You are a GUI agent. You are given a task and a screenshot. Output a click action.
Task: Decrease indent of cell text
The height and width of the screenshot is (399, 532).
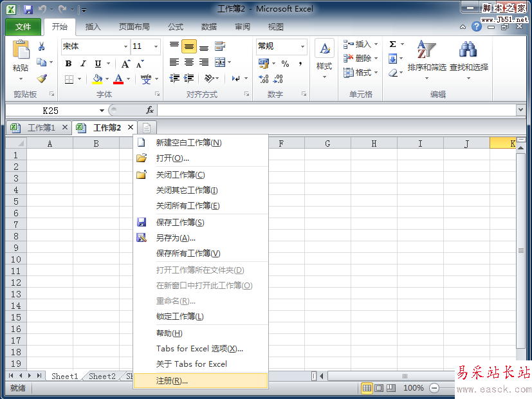click(x=174, y=79)
